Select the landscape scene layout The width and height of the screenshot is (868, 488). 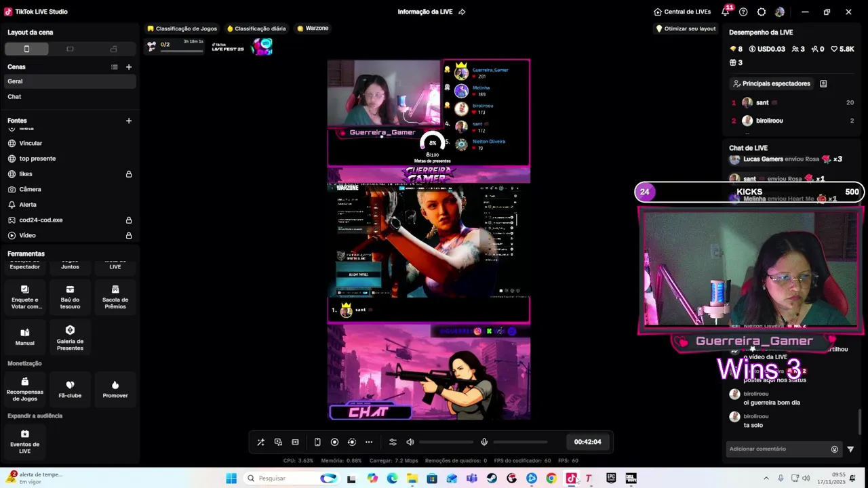coord(70,49)
